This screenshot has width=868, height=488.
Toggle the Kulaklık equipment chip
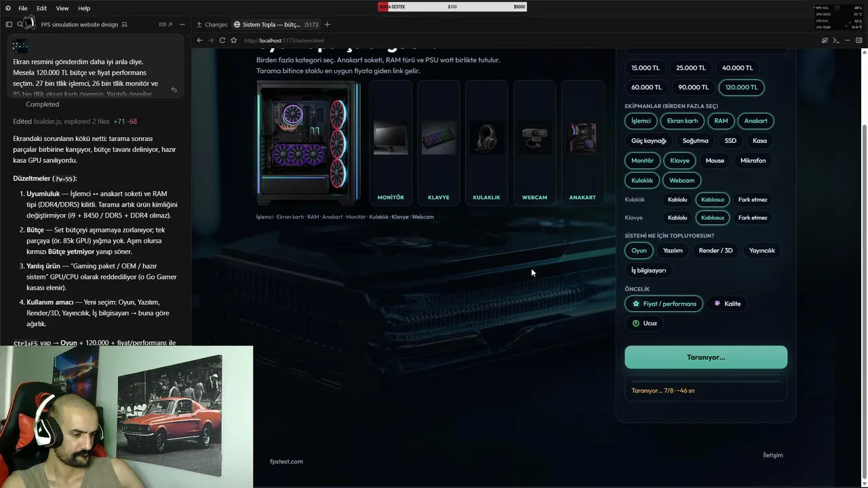click(642, 180)
